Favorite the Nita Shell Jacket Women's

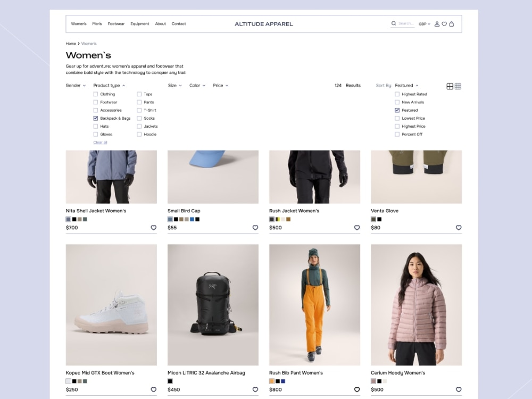154,228
